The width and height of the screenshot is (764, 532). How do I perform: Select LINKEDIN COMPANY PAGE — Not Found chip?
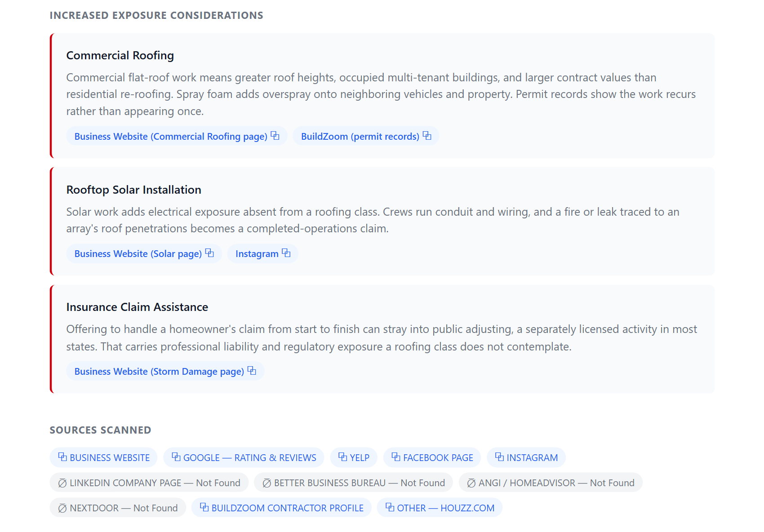pyautogui.click(x=149, y=483)
